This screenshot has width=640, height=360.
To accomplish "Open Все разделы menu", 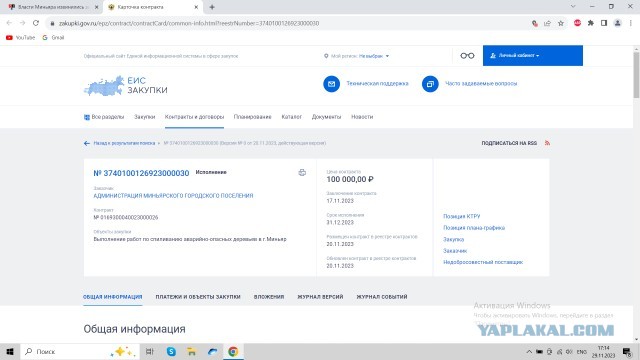I will (104, 117).
